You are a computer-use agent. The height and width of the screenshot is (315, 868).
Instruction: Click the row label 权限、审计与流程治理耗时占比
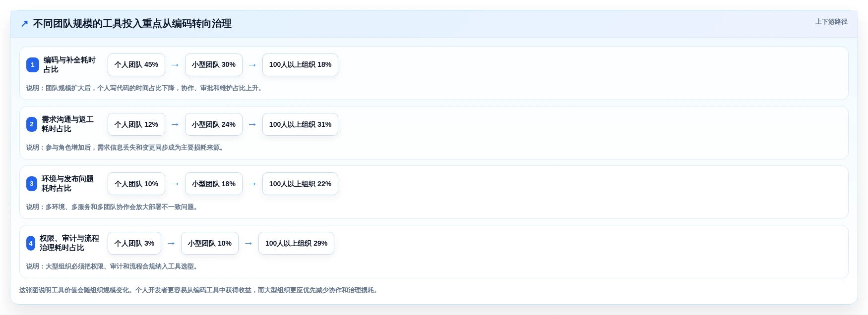click(69, 243)
